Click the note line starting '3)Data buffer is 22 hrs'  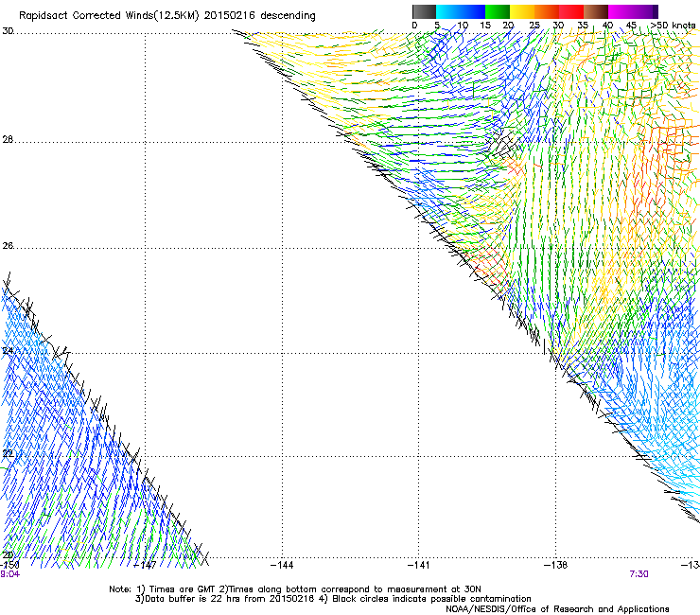click(333, 599)
